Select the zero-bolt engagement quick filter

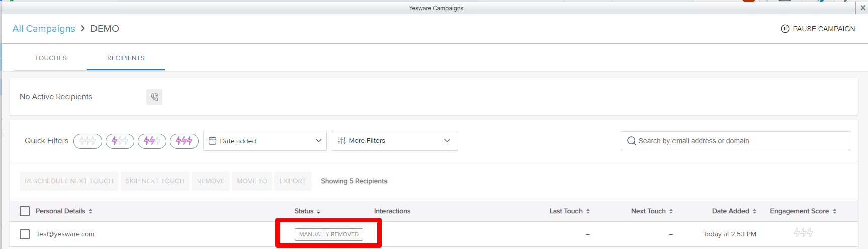(x=87, y=141)
